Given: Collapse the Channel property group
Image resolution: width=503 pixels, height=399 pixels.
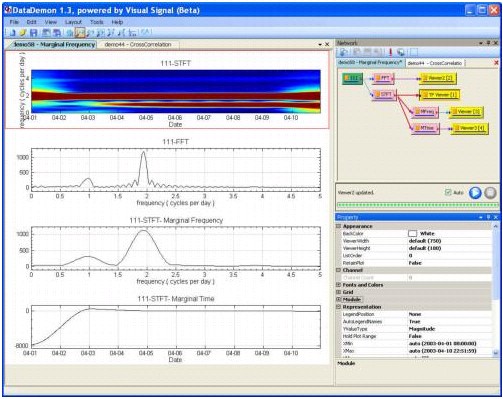Looking at the screenshot, I should coord(338,270).
